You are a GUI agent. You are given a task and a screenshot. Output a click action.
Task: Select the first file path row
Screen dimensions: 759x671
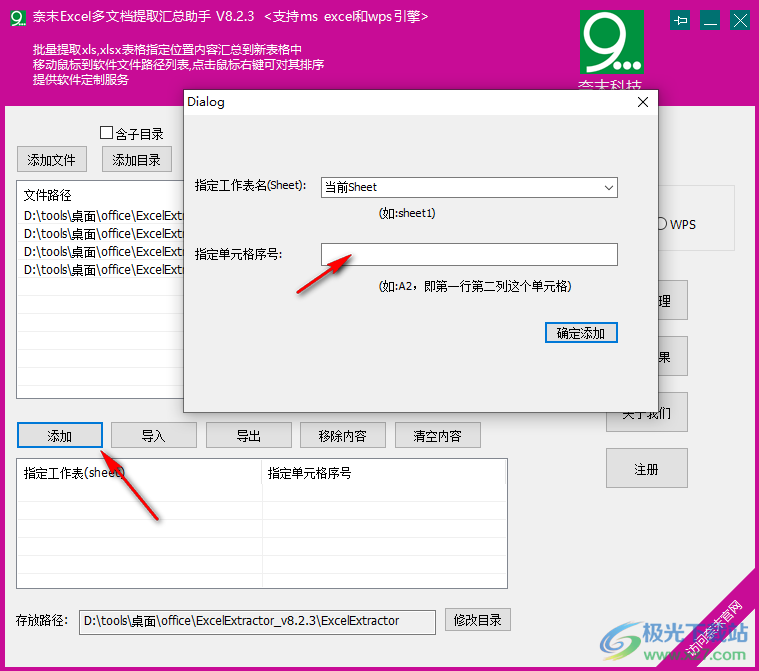tap(101, 215)
